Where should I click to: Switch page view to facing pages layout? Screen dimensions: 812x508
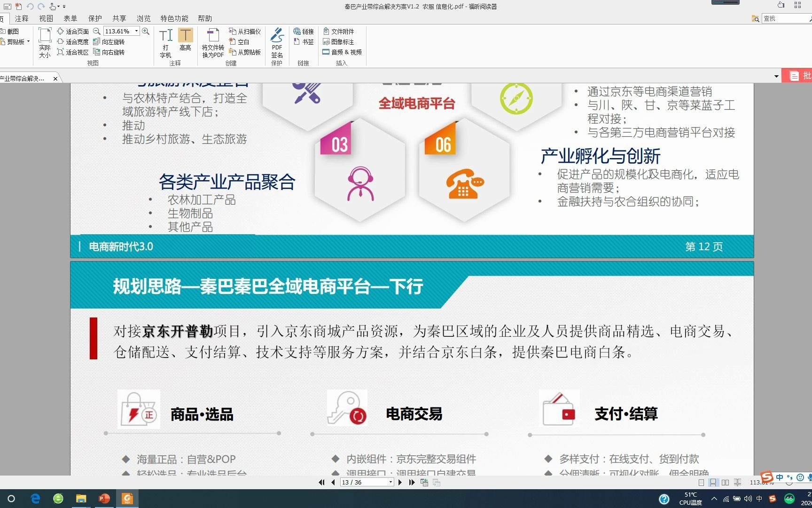[x=725, y=482]
